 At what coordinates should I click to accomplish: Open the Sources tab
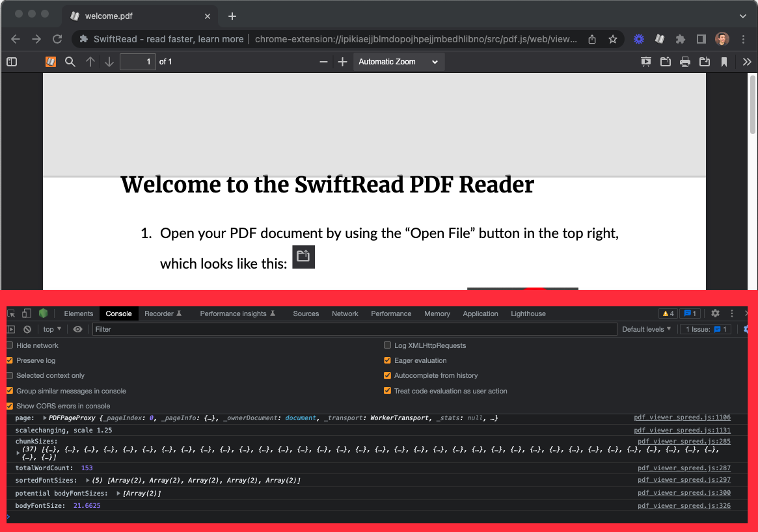(x=306, y=313)
